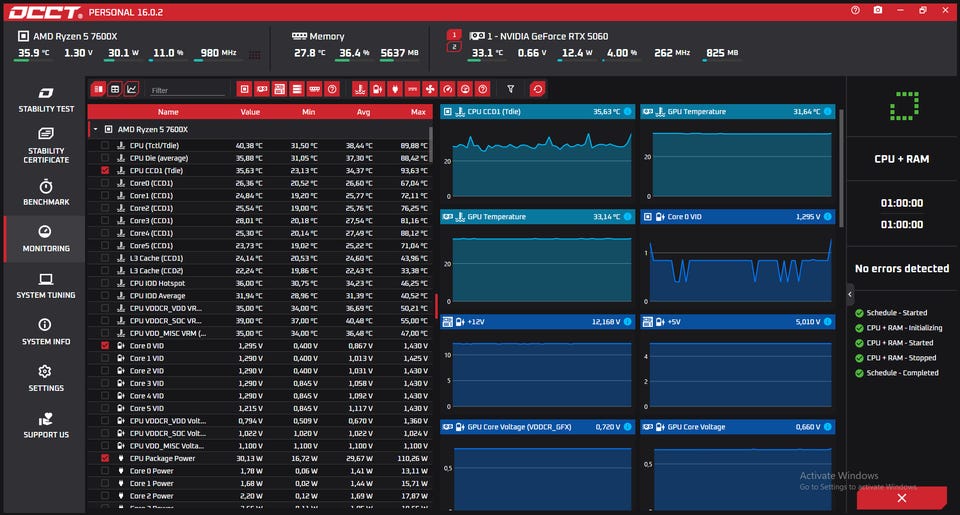Open System Tuning in sidebar

coord(46,286)
